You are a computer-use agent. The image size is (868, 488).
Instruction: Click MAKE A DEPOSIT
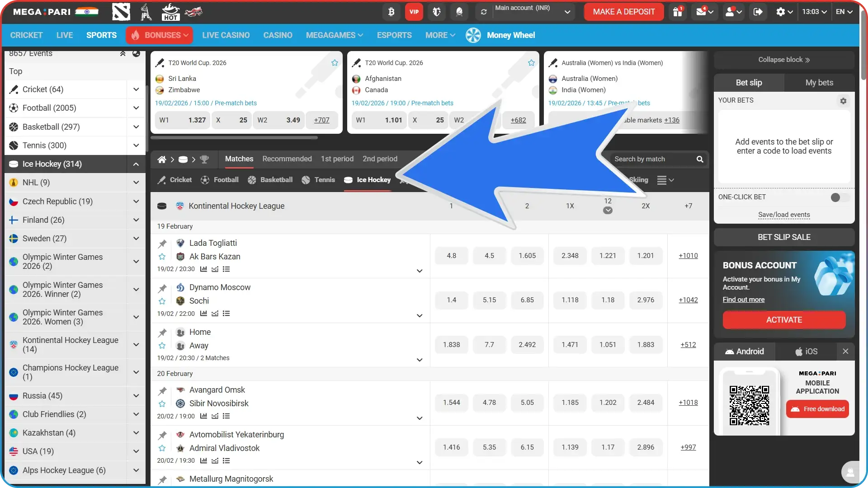click(x=623, y=12)
